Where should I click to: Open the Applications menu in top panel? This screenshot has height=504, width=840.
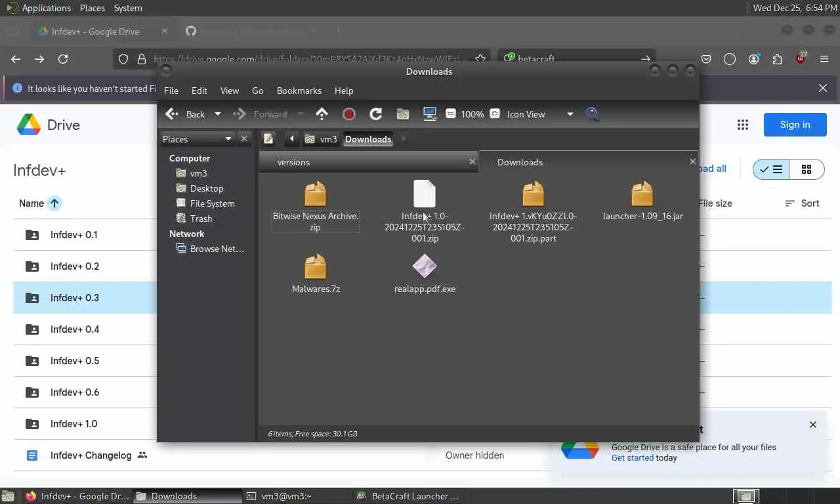click(46, 8)
